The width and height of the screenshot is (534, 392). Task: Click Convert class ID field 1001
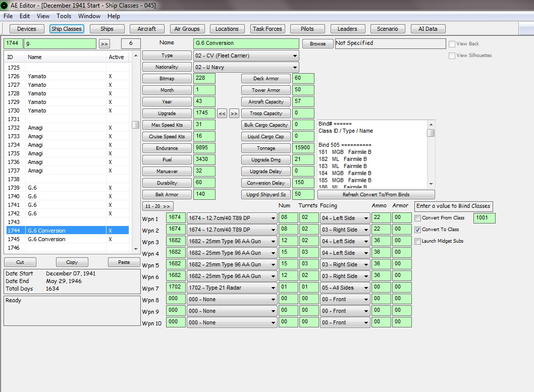484,218
